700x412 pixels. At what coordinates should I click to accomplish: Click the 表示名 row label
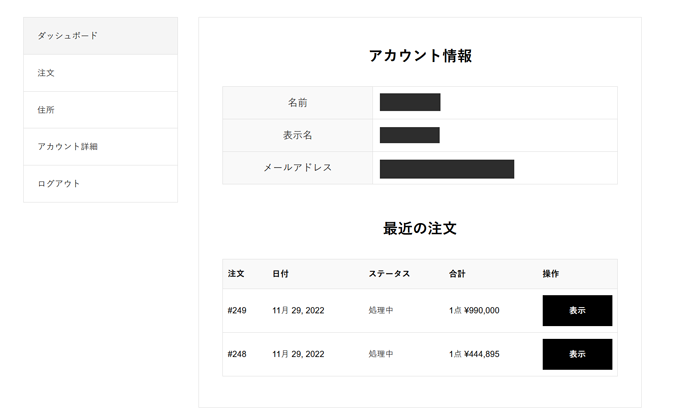(298, 135)
